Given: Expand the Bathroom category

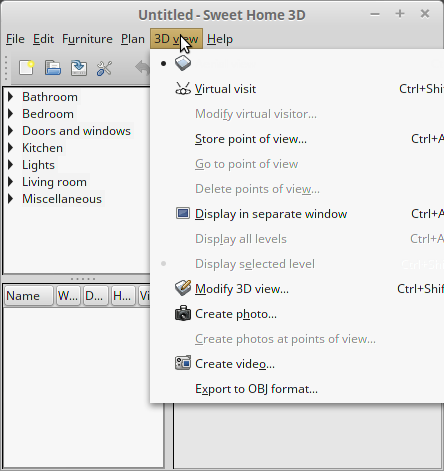Looking at the screenshot, I should coord(11,97).
